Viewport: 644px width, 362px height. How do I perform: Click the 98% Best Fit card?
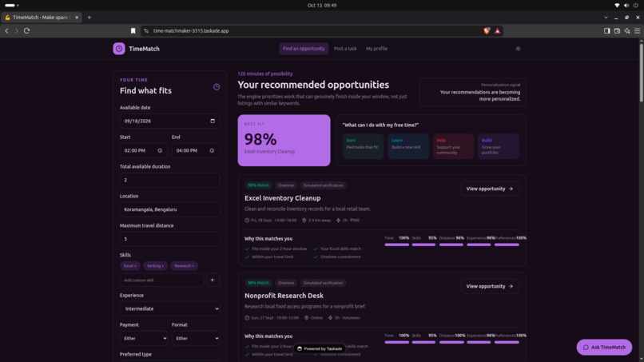[284, 140]
